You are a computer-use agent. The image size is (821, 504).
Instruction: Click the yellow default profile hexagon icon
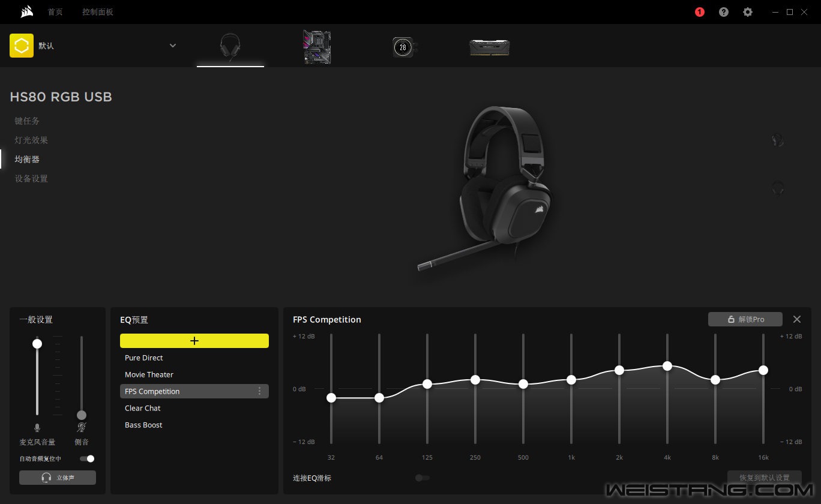point(22,46)
